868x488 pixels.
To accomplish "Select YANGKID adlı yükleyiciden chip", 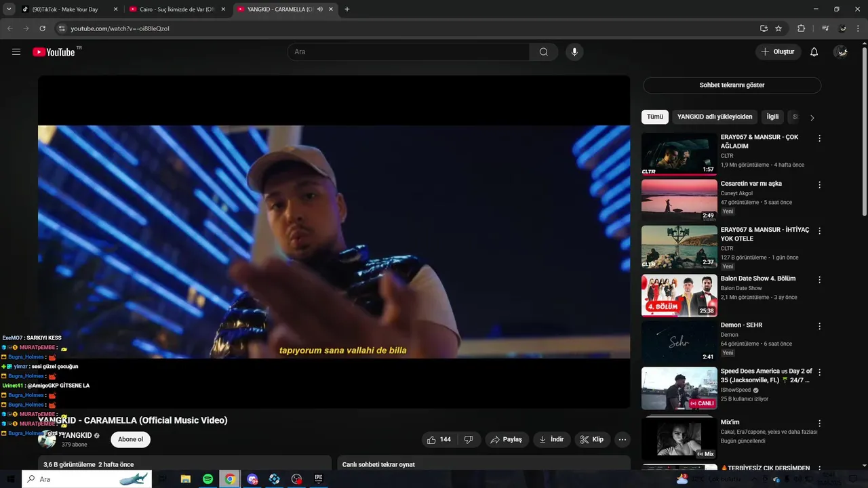I will click(x=715, y=117).
